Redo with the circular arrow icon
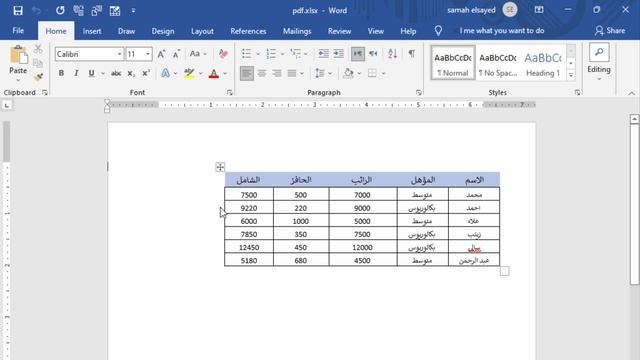This screenshot has width=640, height=360. pos(60,10)
